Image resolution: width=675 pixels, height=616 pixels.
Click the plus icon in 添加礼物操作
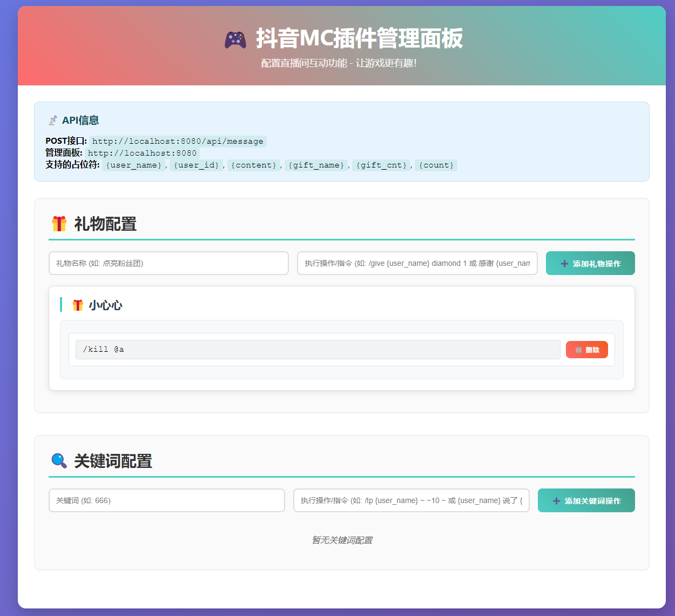pos(564,264)
